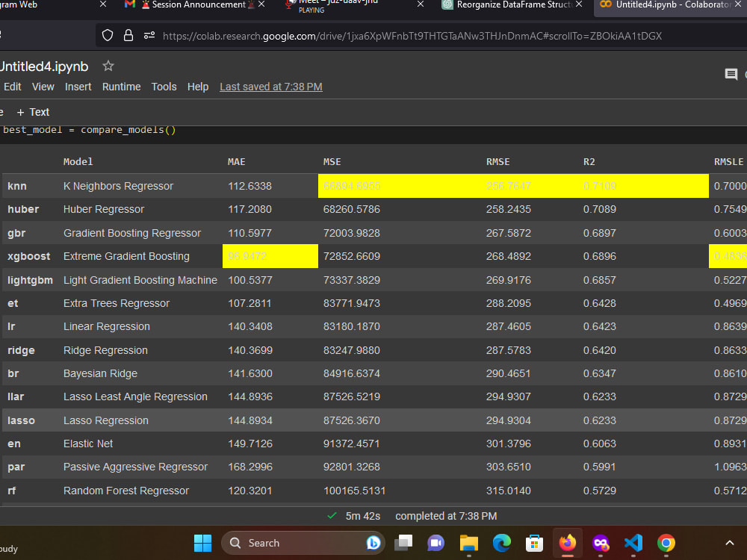Click Elastic Net R2 value 0.6063
Screen dimensions: 747x560
tap(599, 444)
